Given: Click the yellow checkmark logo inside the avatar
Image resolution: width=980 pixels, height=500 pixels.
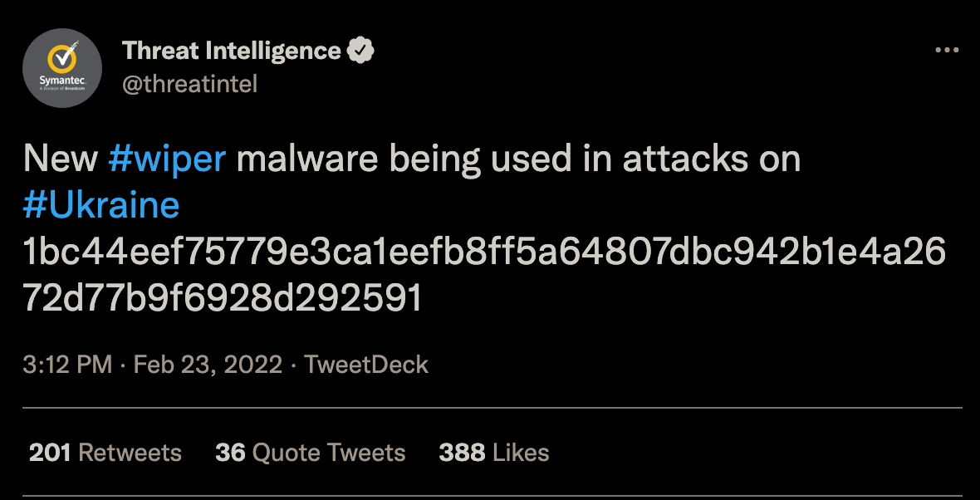Looking at the screenshot, I should 62,60.
